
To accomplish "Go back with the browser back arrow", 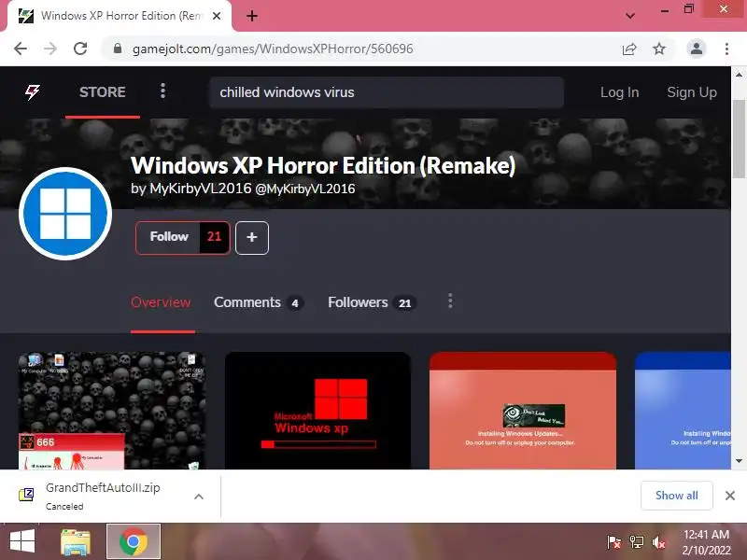I will [21, 49].
